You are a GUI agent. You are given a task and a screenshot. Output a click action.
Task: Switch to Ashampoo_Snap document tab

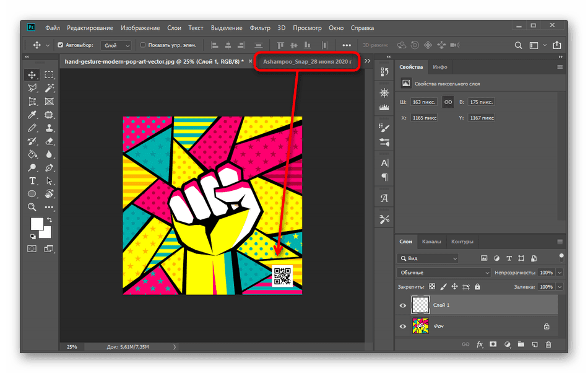[308, 61]
